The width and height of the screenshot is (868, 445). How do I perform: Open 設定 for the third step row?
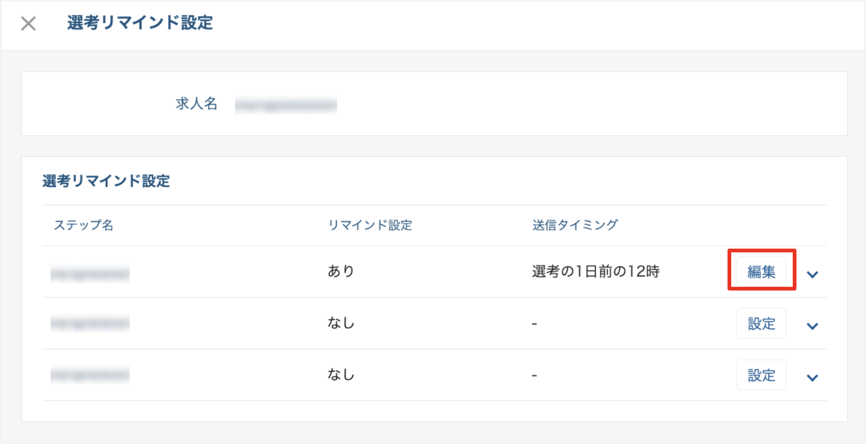click(761, 375)
